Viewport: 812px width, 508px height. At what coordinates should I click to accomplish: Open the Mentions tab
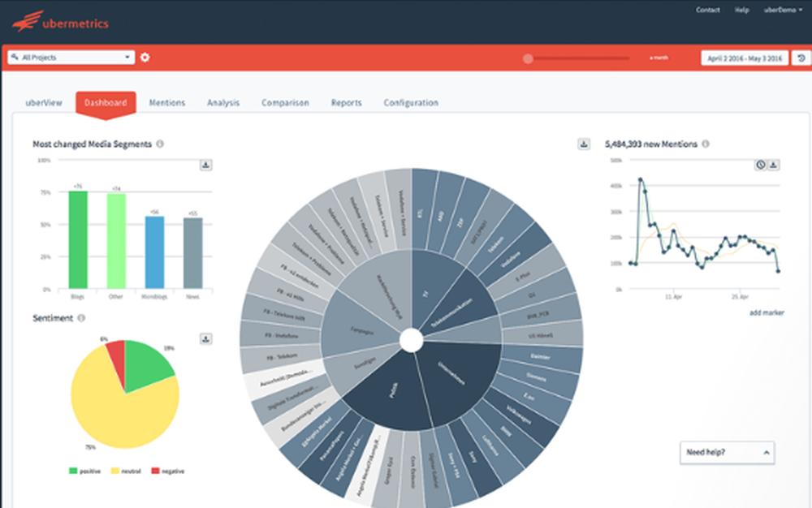(x=166, y=102)
